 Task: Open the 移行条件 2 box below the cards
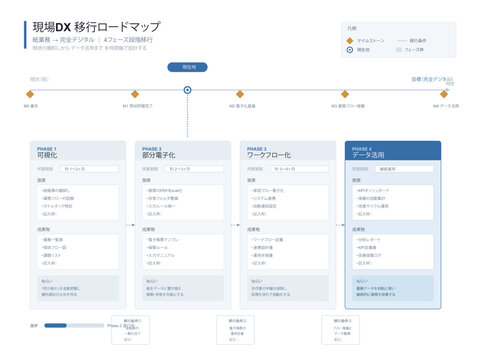(x=235, y=330)
